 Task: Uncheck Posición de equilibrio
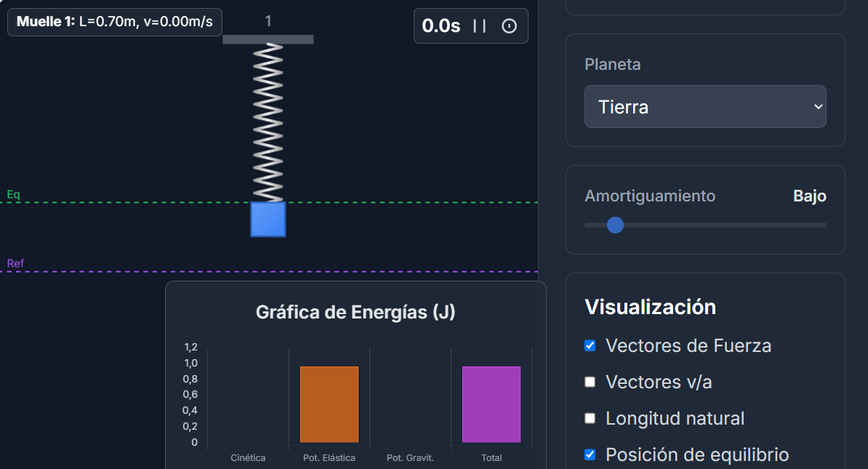pyautogui.click(x=590, y=454)
